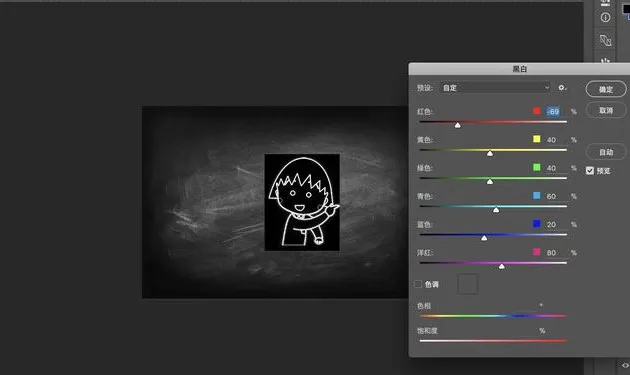The height and width of the screenshot is (375, 630).
Task: Click the 饱和度 saturation slider
Action: tap(493, 341)
